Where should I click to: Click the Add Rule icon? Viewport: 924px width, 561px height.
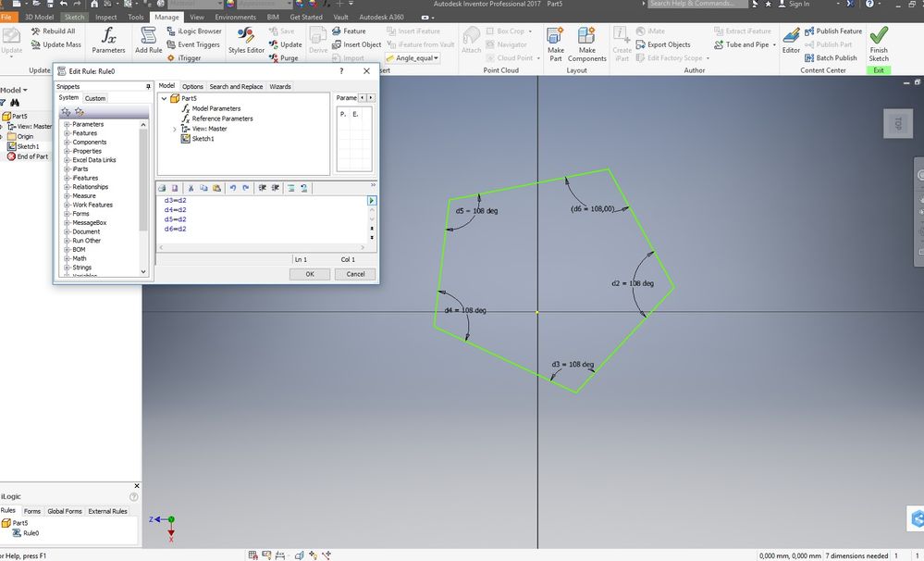(148, 40)
